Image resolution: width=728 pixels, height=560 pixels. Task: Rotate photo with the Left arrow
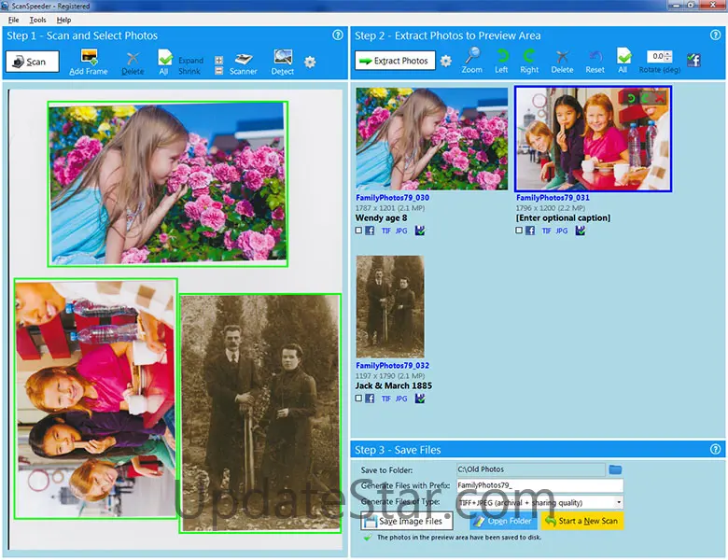502,58
